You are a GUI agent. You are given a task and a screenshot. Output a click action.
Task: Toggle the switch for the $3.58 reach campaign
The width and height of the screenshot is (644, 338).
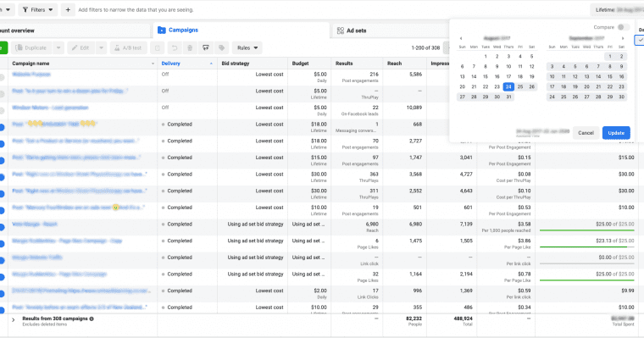coord(2,227)
